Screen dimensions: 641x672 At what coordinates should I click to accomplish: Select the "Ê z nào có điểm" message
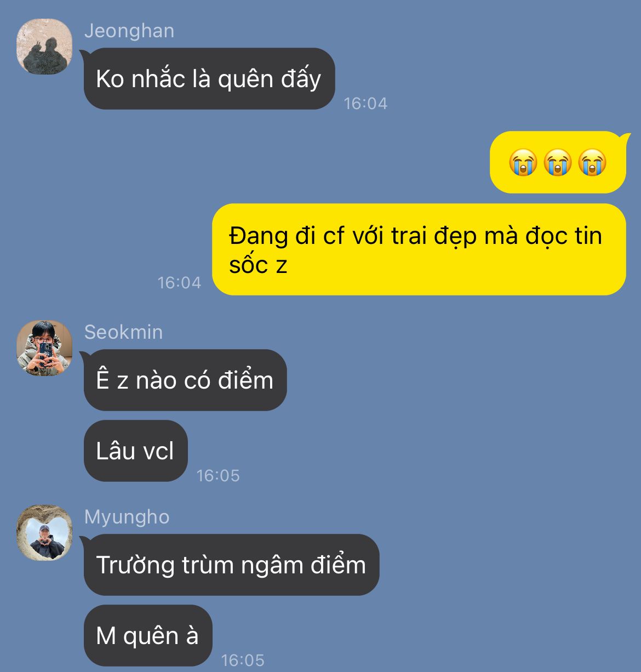(x=185, y=380)
